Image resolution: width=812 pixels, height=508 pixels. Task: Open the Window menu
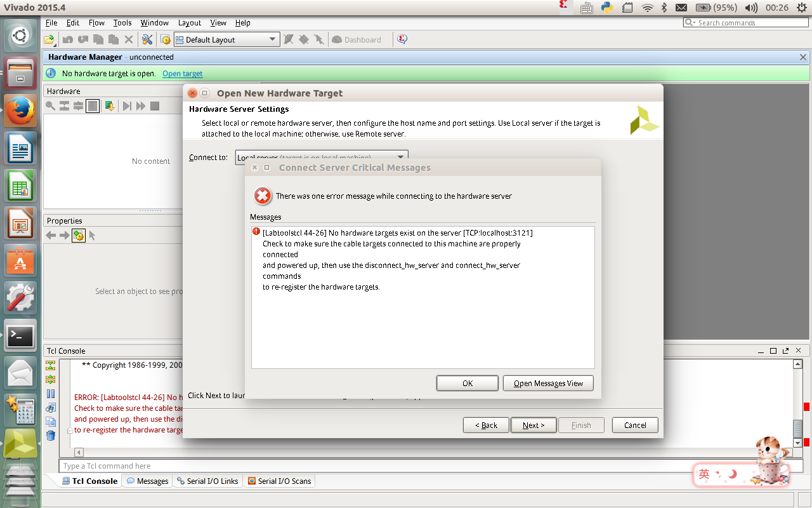155,23
